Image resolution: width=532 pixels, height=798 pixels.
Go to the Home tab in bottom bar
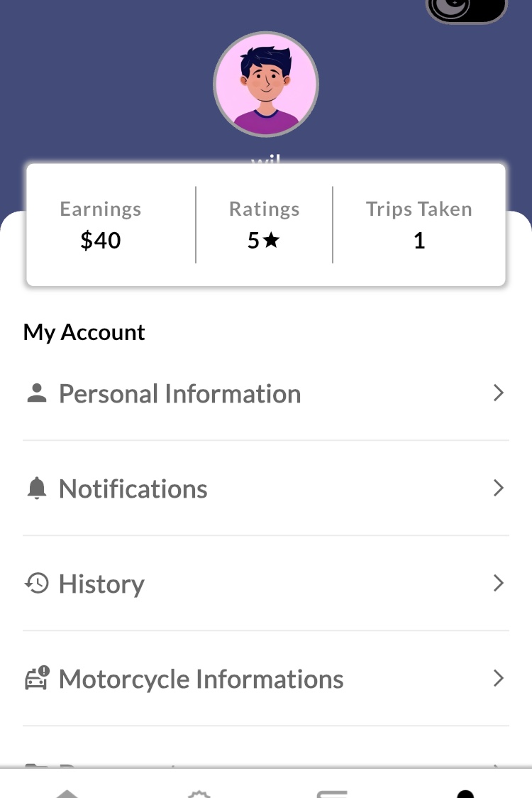tap(67, 792)
